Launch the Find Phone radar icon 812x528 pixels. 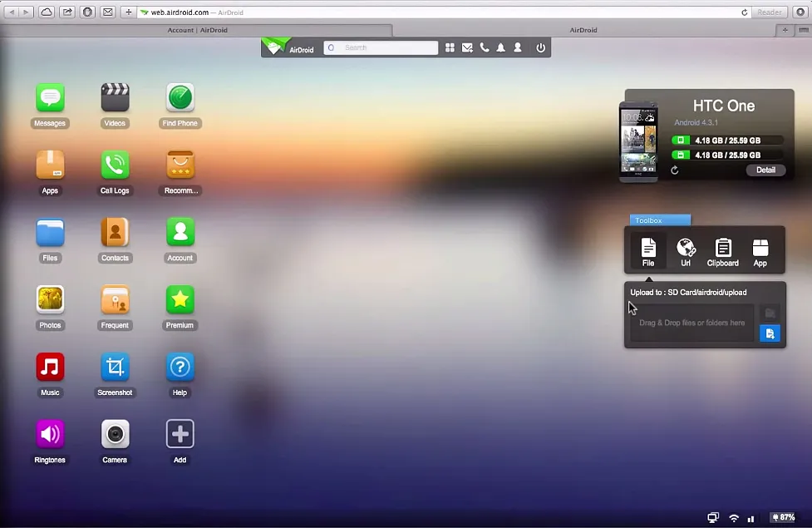(180, 97)
